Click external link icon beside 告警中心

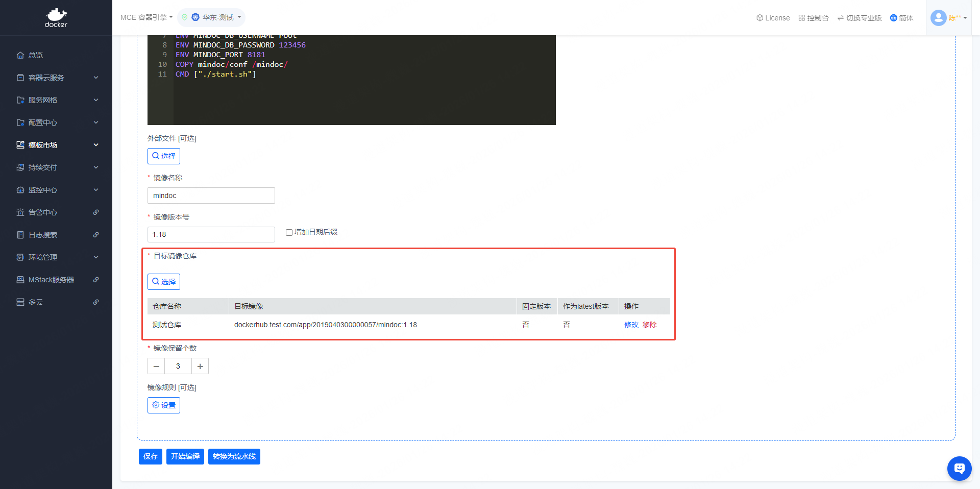[96, 212]
